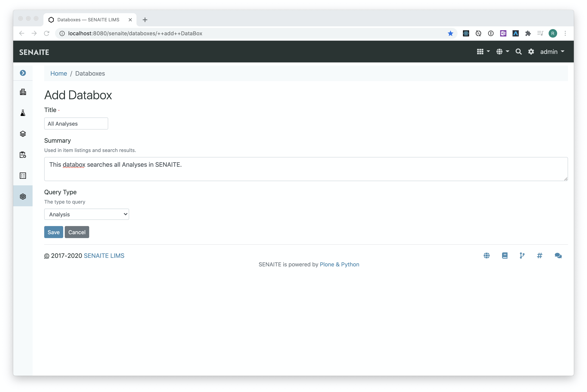
Task: Close the Databoxes browser tab
Action: point(130,20)
